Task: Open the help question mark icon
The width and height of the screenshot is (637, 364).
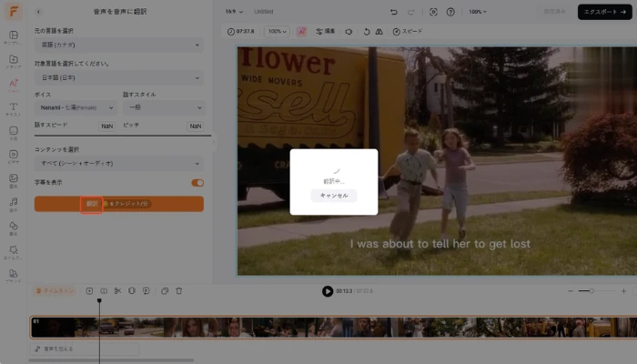Action: (x=452, y=12)
